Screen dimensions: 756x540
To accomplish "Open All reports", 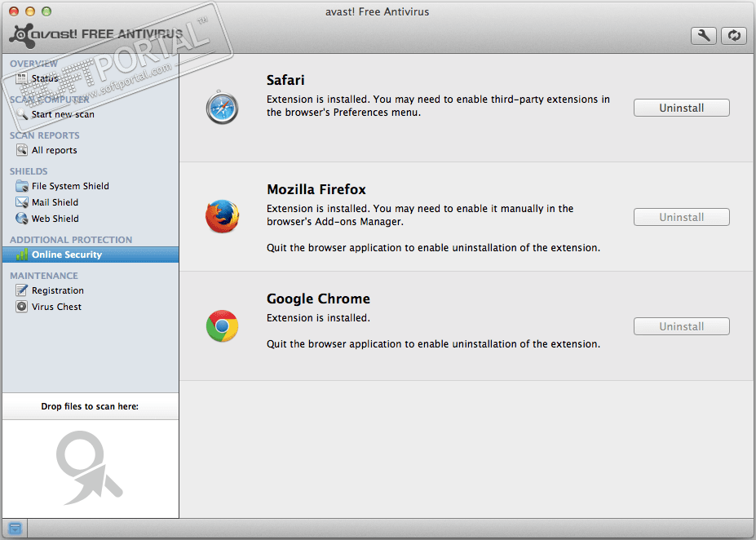I will click(x=54, y=150).
